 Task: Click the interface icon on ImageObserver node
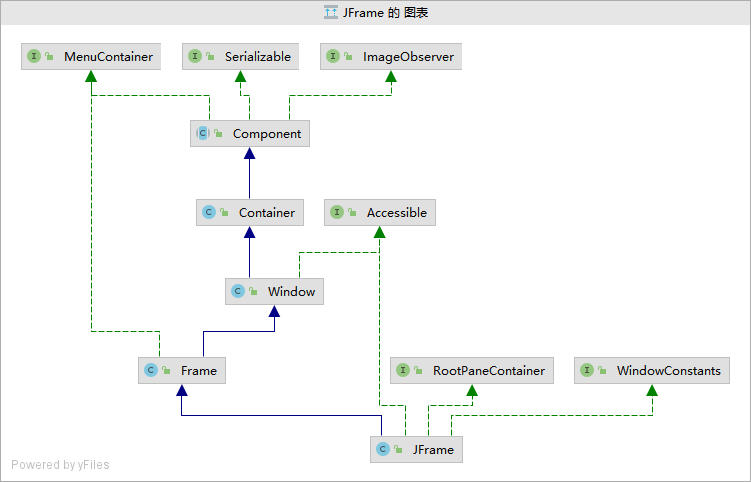pyautogui.click(x=334, y=57)
